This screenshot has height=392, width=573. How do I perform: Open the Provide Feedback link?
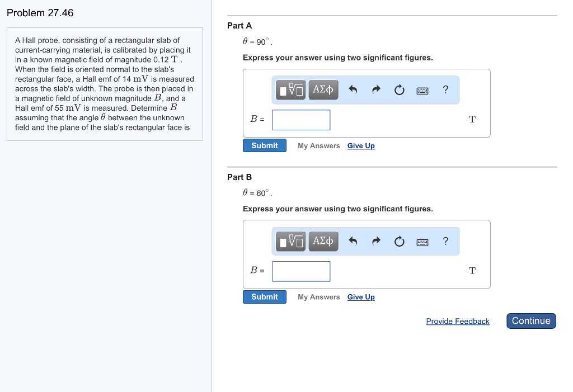pos(457,322)
